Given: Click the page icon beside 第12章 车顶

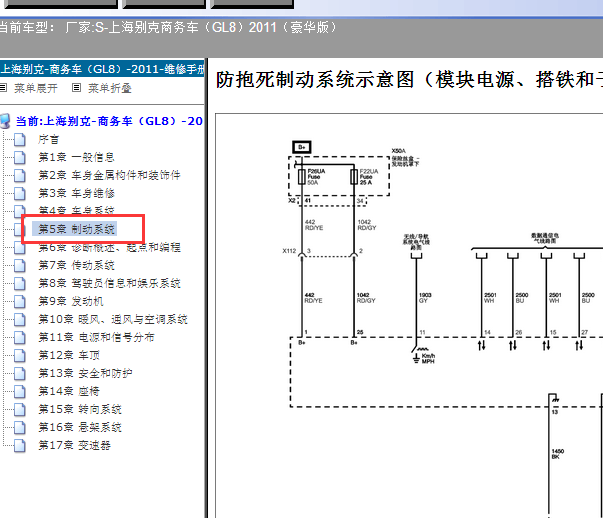Looking at the screenshot, I should 20,356.
